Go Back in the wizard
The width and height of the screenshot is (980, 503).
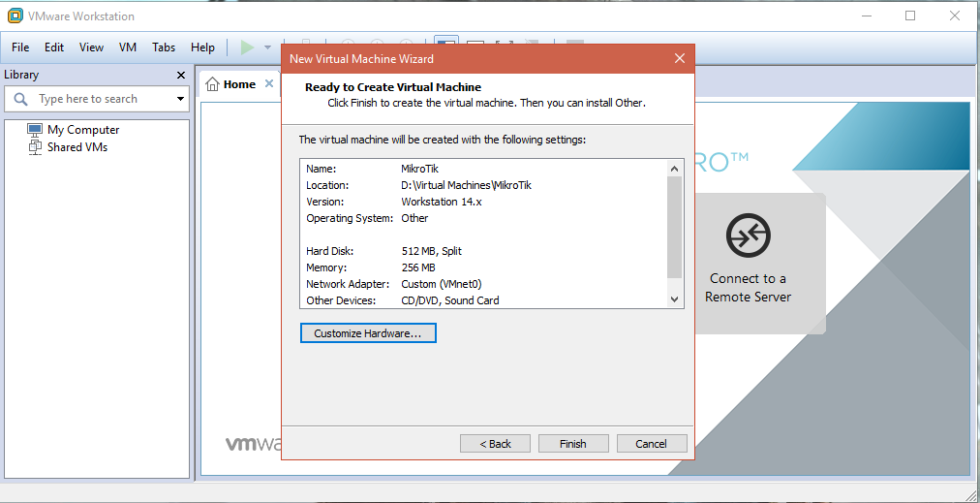(495, 444)
